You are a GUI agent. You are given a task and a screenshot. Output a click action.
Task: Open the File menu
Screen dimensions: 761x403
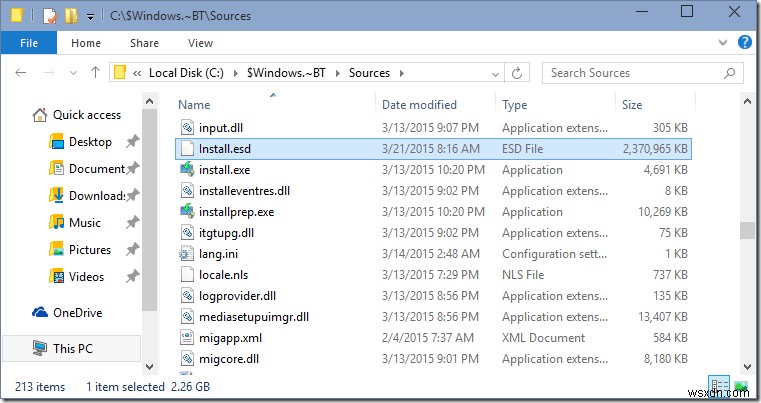tap(29, 43)
